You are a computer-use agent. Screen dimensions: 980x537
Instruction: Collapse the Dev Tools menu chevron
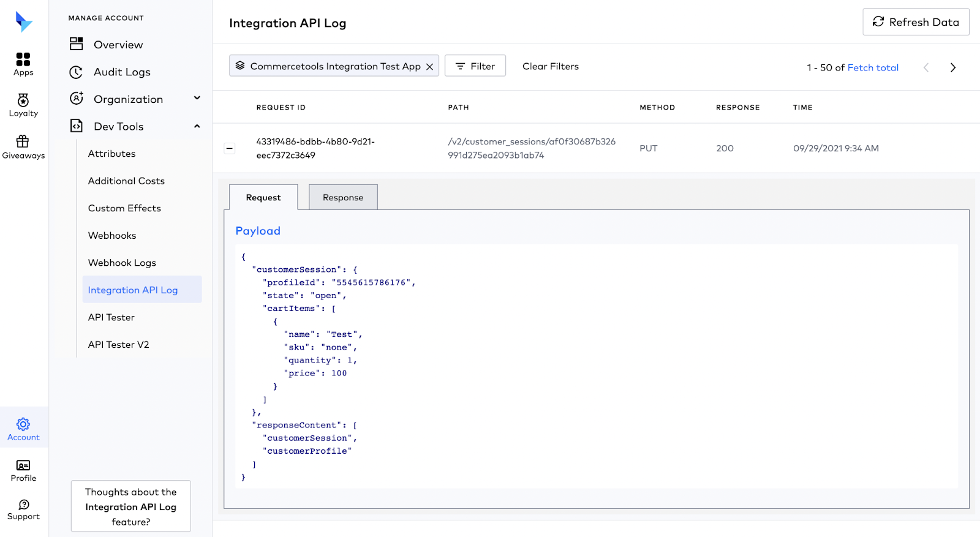point(197,126)
